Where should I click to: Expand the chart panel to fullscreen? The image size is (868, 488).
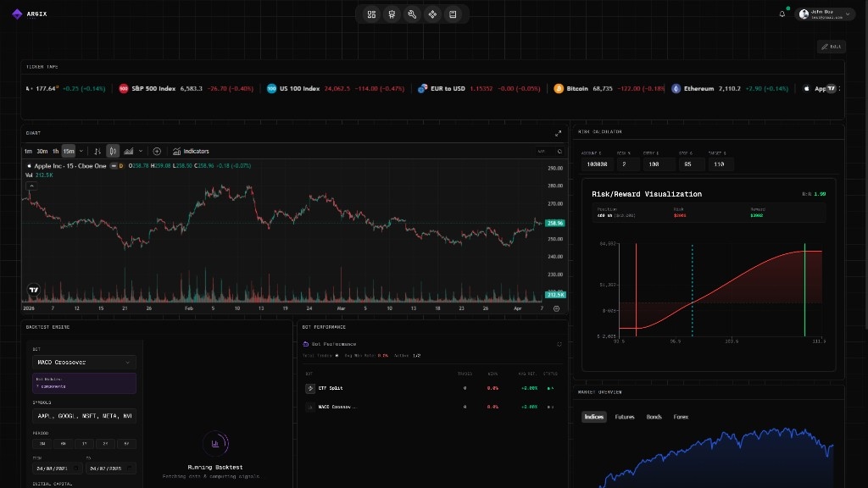pyautogui.click(x=558, y=133)
